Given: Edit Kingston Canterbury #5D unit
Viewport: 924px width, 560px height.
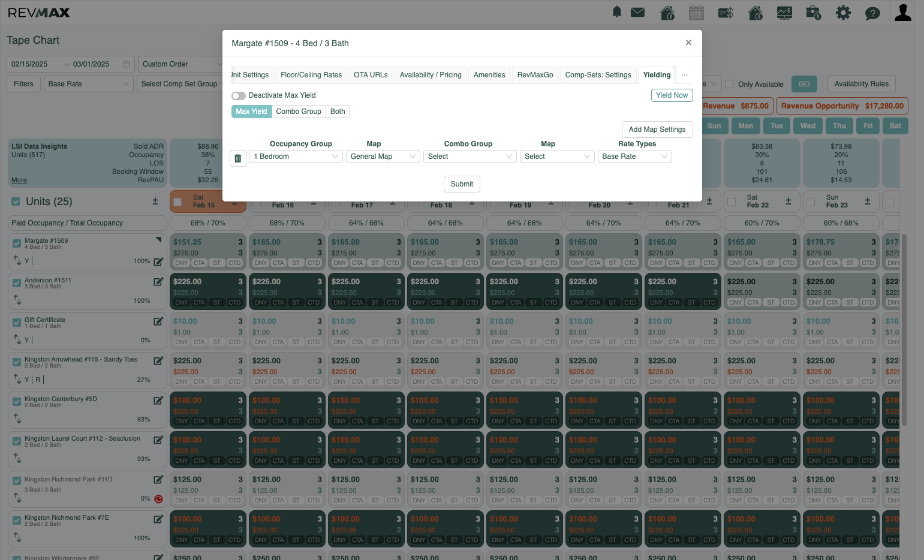Looking at the screenshot, I should pos(158,400).
